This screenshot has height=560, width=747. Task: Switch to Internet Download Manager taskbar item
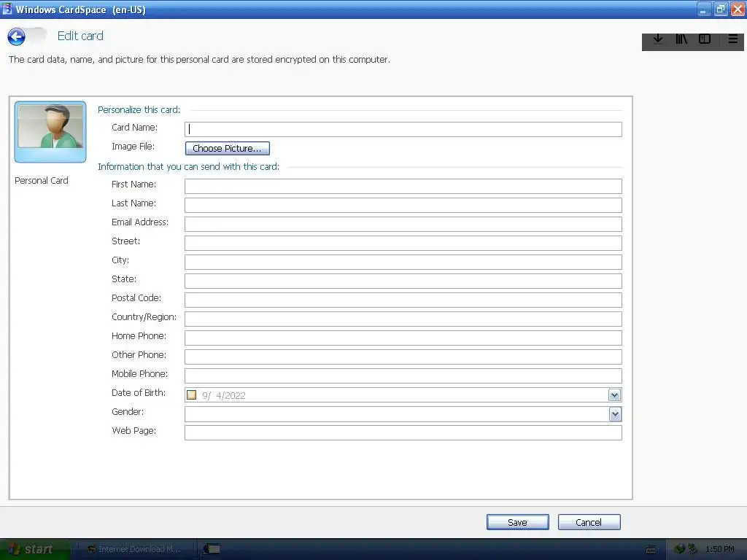coord(135,549)
